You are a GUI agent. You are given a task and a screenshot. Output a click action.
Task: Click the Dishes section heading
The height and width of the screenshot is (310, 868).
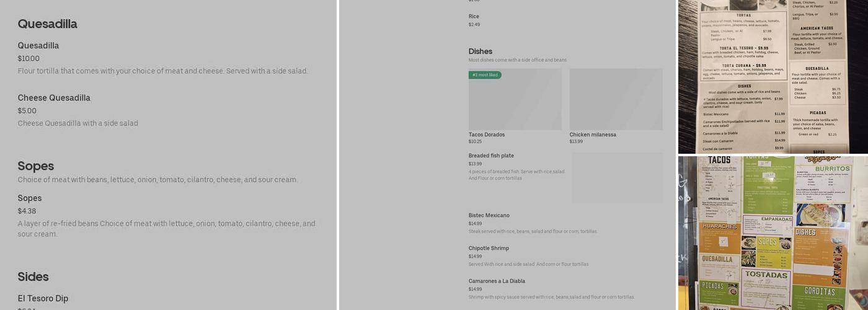tap(480, 51)
